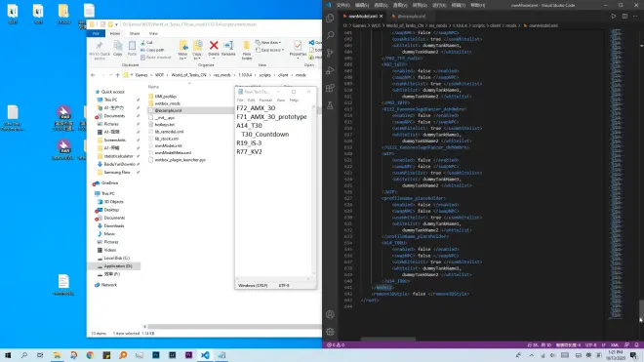Click the errors and warnings status indicator
644x362 pixels.
(336, 345)
